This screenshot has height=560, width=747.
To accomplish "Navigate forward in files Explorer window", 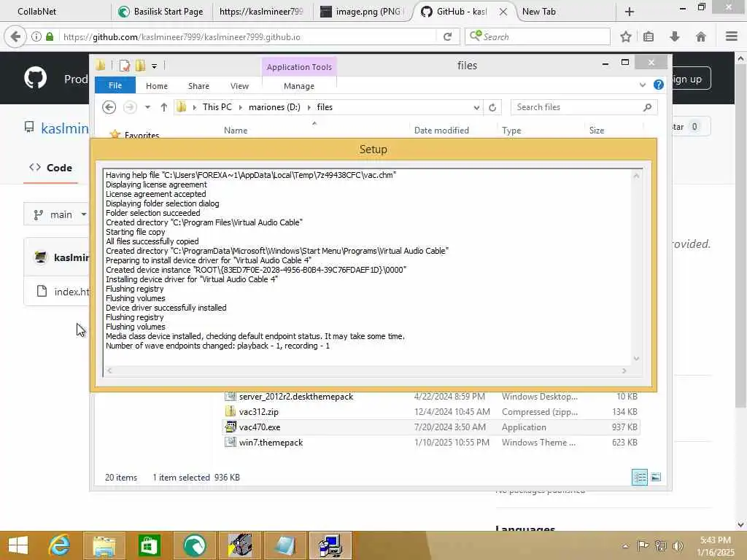I will click(x=130, y=107).
